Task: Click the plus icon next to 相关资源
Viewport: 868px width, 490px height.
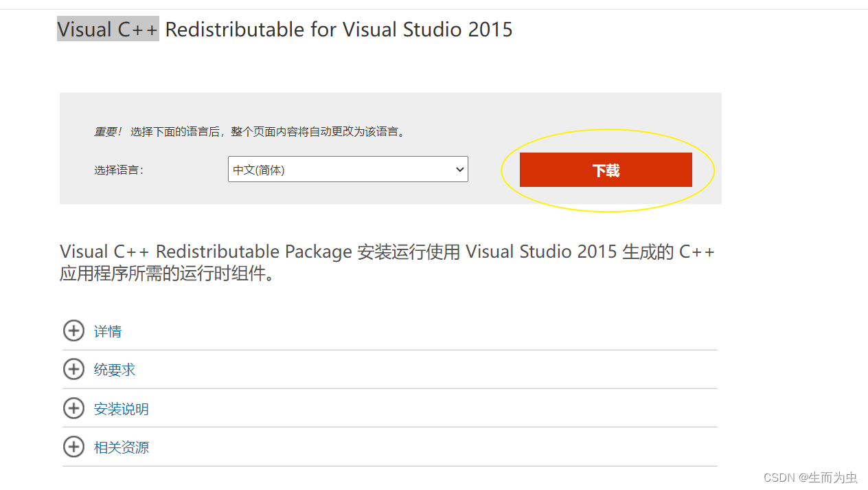Action: (73, 446)
